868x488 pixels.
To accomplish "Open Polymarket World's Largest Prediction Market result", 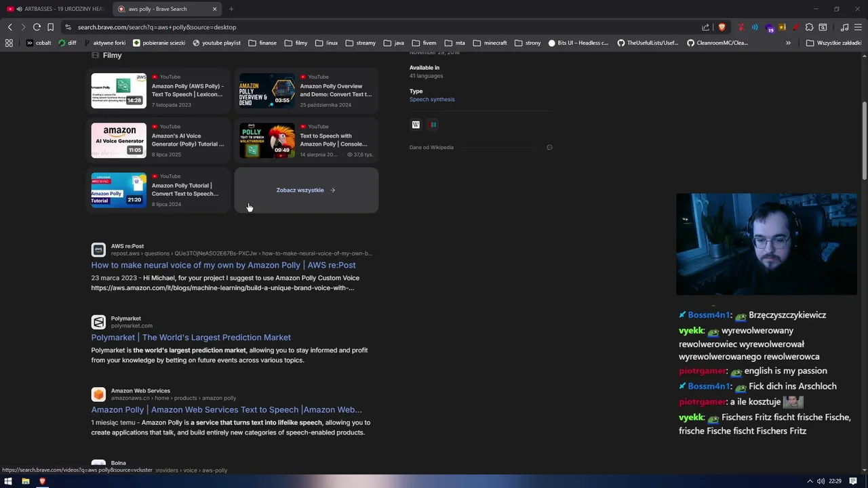I will tap(191, 338).
